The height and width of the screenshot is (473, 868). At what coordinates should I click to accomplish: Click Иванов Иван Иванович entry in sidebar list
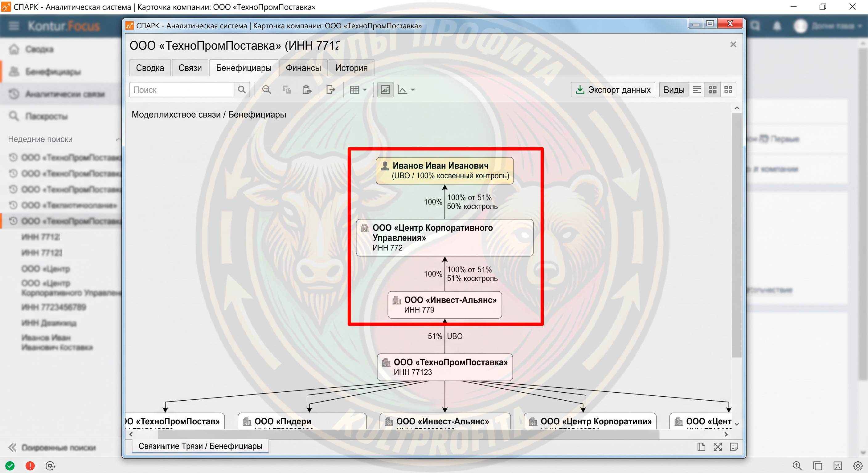point(57,342)
